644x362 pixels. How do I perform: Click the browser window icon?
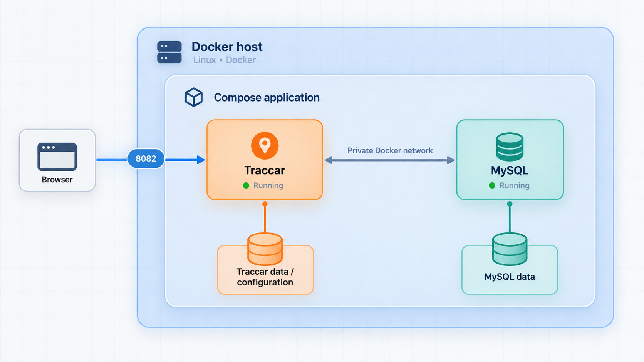pyautogui.click(x=57, y=157)
